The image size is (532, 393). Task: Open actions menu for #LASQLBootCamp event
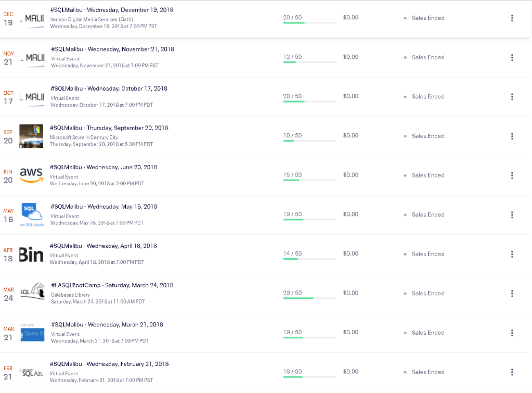tap(512, 294)
